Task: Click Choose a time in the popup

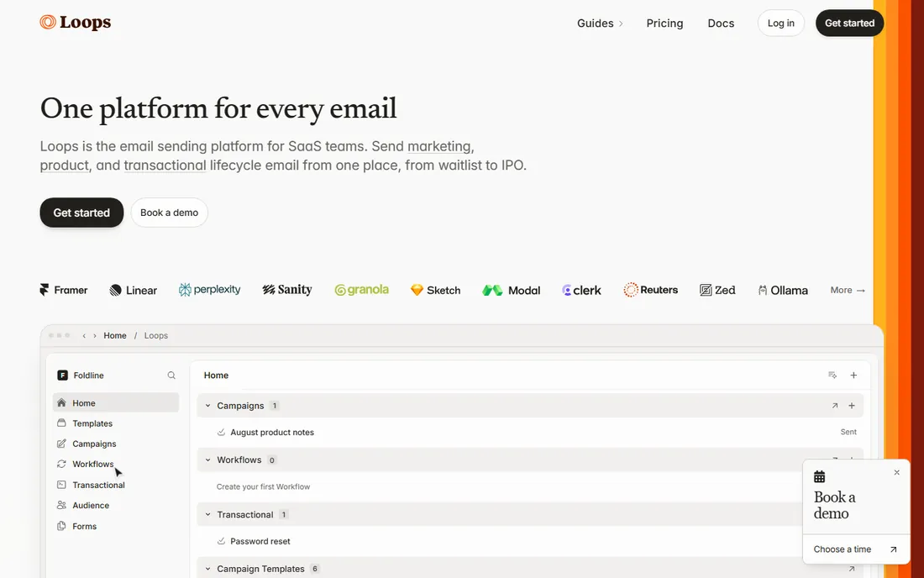Action: tap(856, 549)
